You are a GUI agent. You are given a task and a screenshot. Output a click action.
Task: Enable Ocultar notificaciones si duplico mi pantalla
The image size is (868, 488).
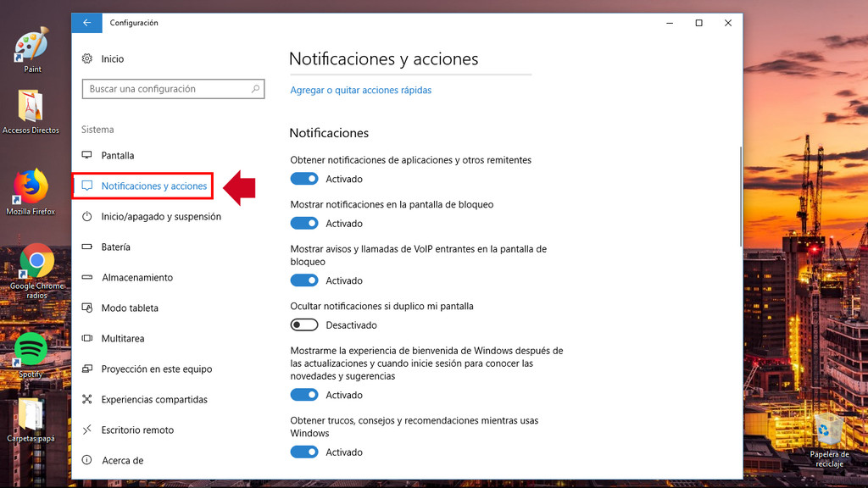point(304,324)
